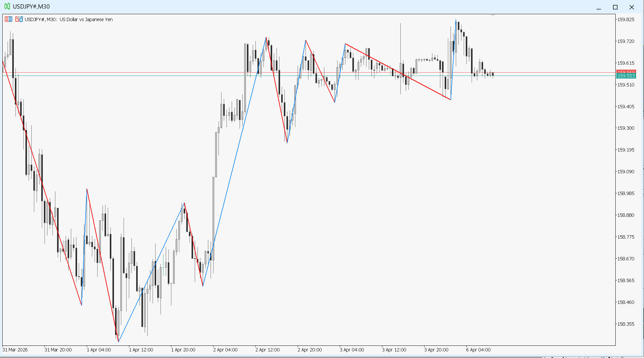Minimize the USDJPY chart window
The height and width of the screenshot is (358, 644).
599,7
